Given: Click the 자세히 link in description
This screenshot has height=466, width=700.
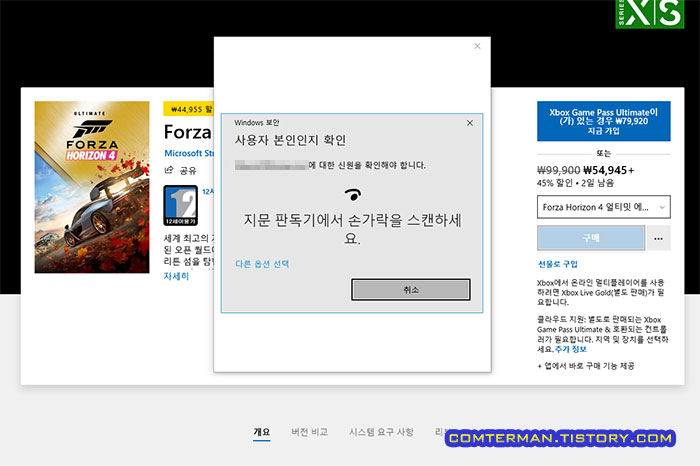Looking at the screenshot, I should [176, 276].
